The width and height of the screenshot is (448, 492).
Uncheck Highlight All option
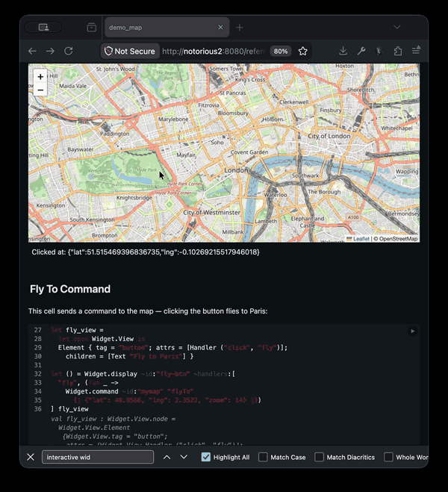click(x=206, y=457)
